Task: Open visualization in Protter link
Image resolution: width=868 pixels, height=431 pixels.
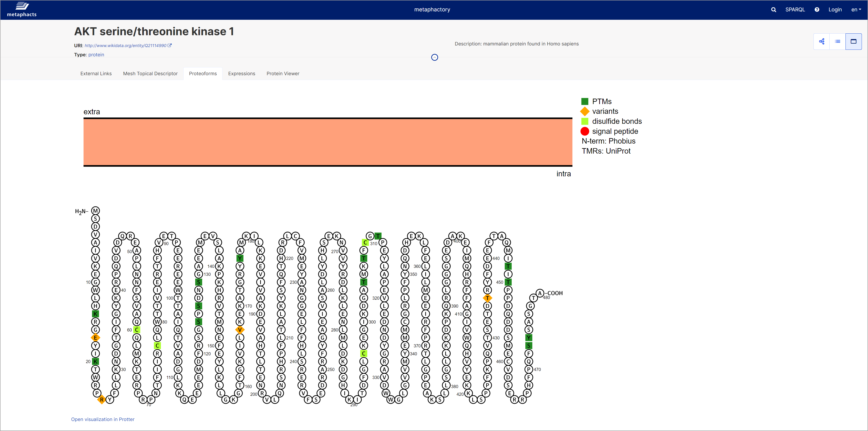Action: tap(102, 419)
